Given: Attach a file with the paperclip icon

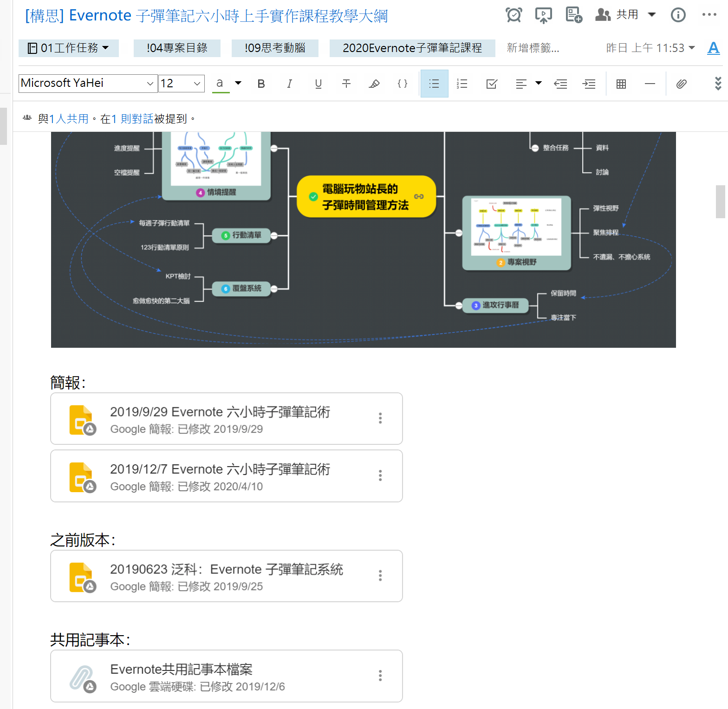Looking at the screenshot, I should click(681, 84).
